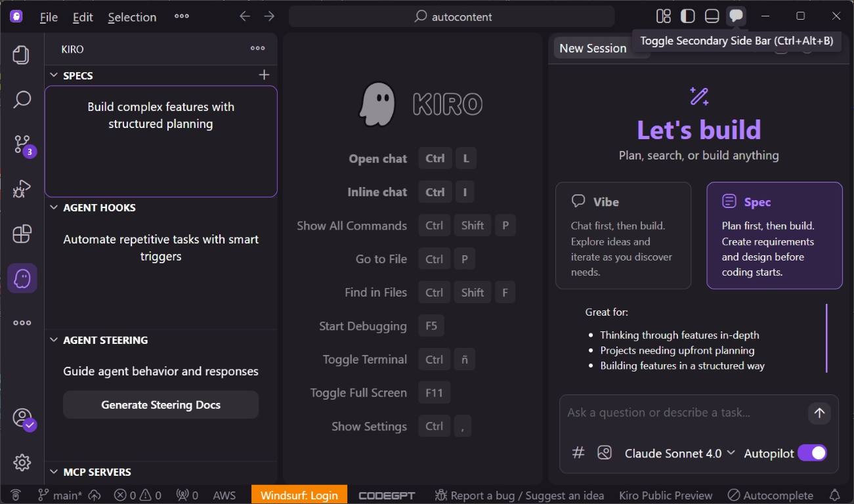Open KIRO panel more actions menu

[x=258, y=48]
